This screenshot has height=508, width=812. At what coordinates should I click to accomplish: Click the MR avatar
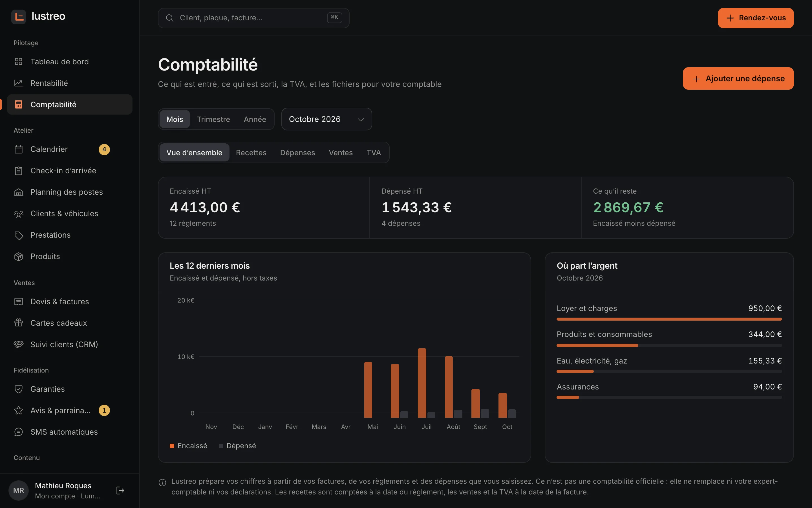pos(18,491)
